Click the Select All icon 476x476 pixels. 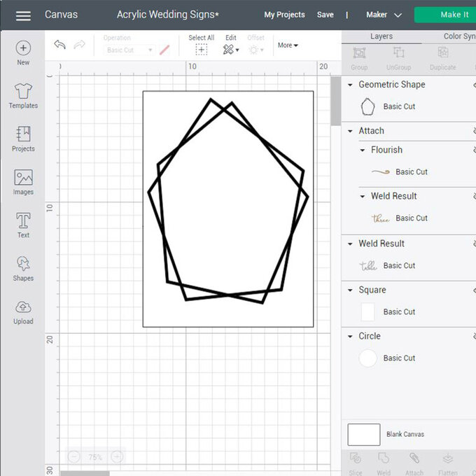coord(201,49)
